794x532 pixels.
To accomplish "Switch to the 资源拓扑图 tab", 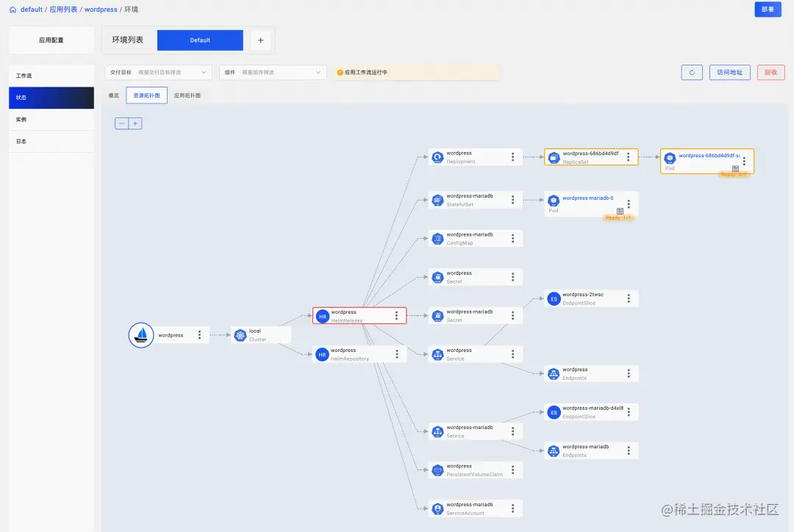I will click(146, 96).
